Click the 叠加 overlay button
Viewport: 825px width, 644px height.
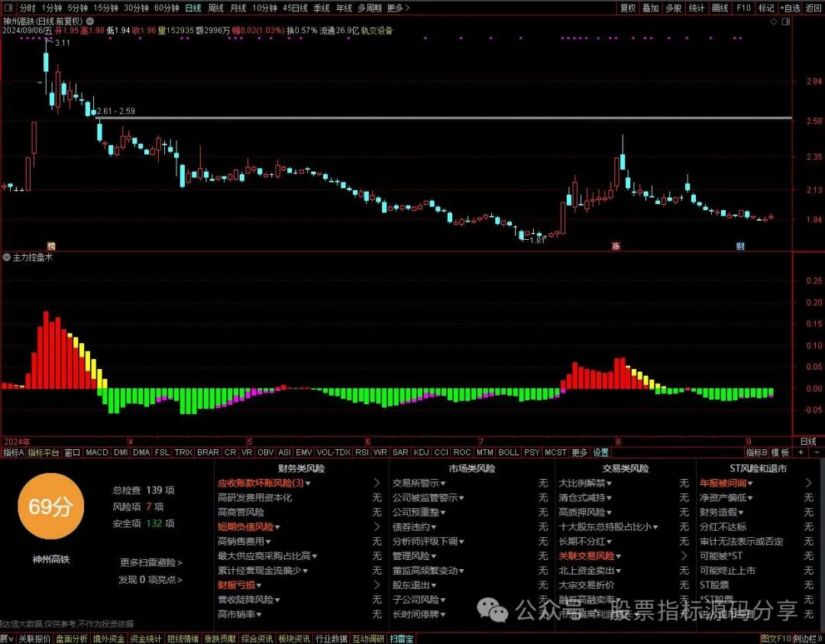click(x=650, y=8)
